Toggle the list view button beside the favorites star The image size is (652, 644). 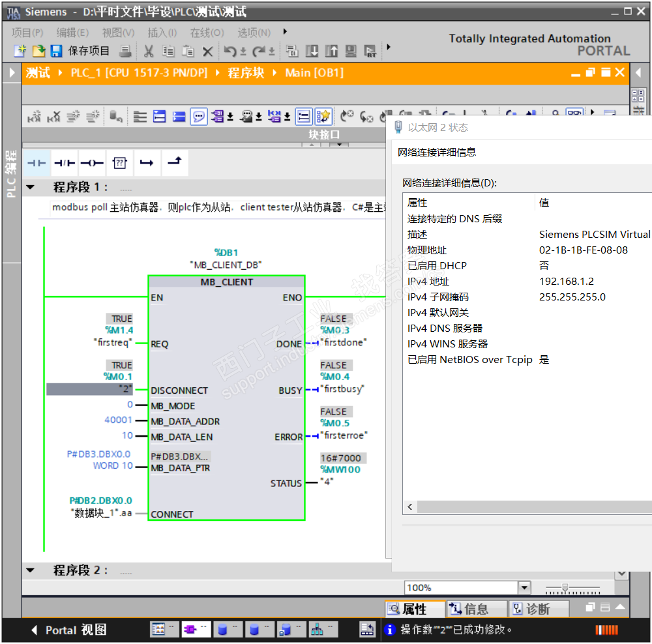pyautogui.click(x=304, y=117)
